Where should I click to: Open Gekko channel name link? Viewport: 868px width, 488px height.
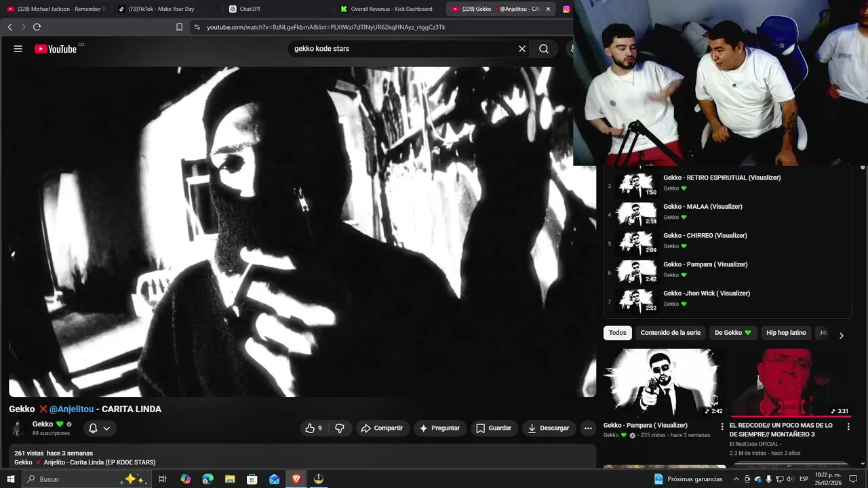click(43, 424)
